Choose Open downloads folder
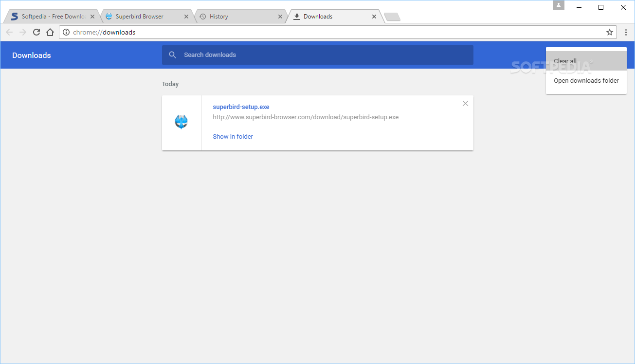 586,80
